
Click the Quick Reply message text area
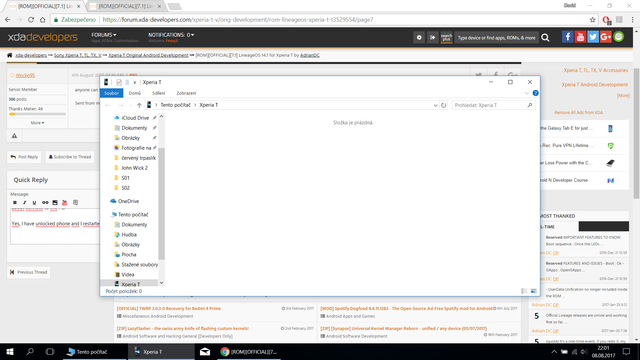pyautogui.click(x=55, y=226)
